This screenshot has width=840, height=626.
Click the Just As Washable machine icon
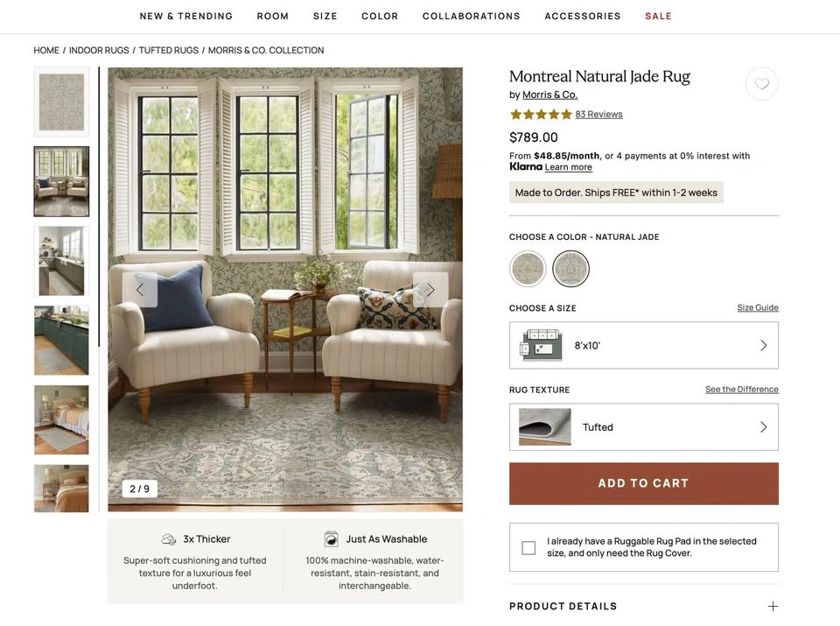(x=332, y=539)
